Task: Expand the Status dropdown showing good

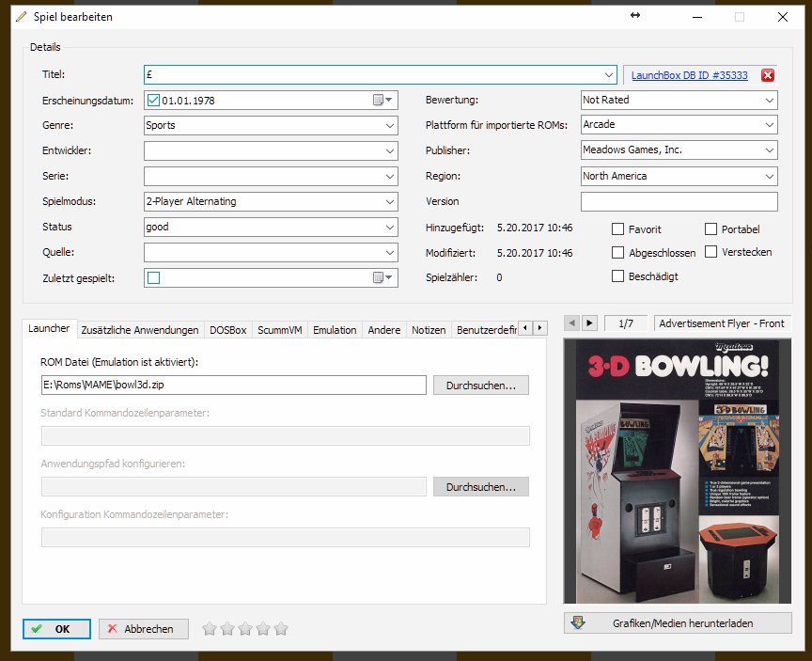Action: (x=390, y=227)
